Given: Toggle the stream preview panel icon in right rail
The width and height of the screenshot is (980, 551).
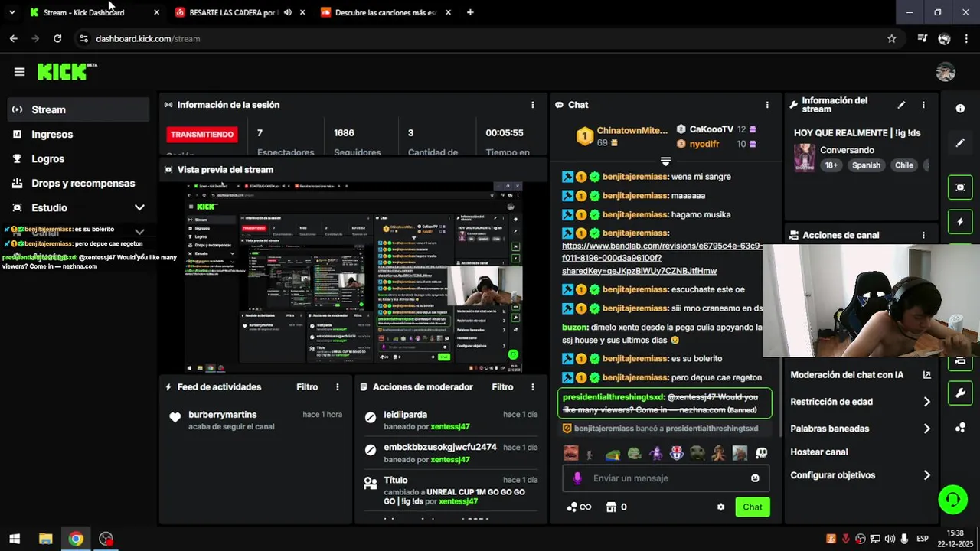Looking at the screenshot, I should [x=960, y=187].
